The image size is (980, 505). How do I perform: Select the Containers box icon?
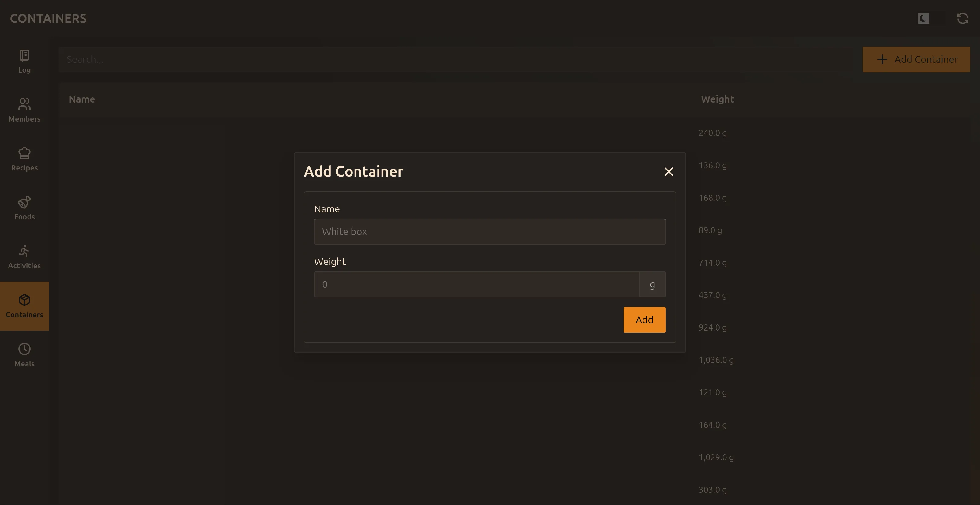(24, 300)
